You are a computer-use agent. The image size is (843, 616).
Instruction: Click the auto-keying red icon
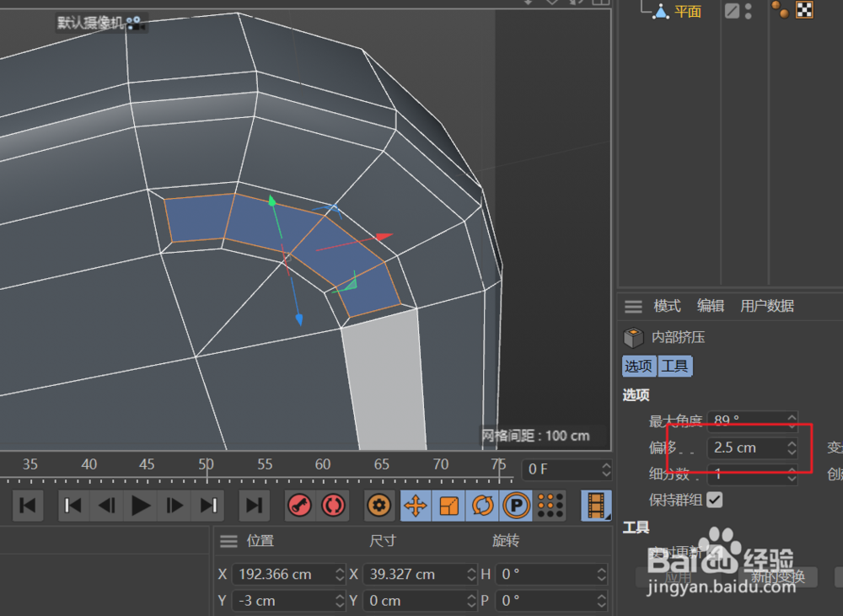[333, 506]
